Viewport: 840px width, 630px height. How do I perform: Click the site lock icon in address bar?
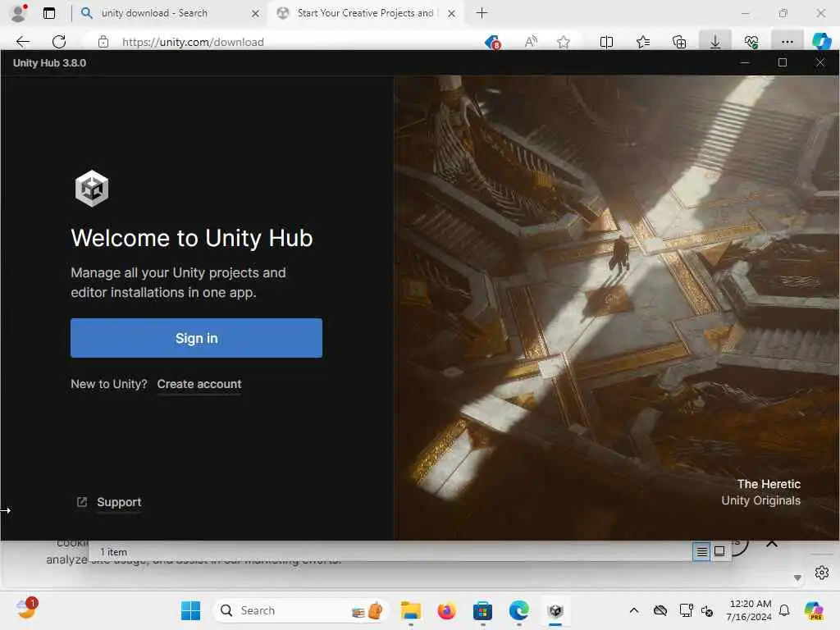[x=103, y=42]
